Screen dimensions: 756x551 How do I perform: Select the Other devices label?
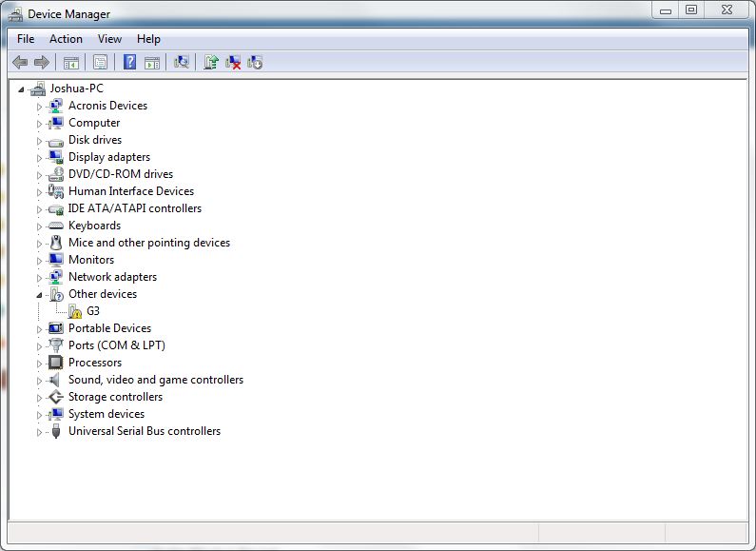[x=102, y=294]
